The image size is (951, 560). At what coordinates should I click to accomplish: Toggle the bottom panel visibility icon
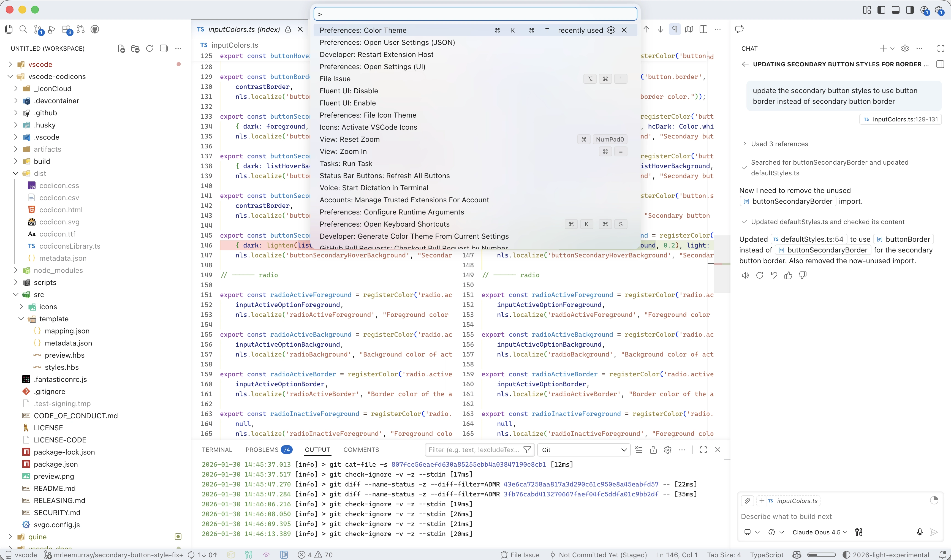(896, 10)
